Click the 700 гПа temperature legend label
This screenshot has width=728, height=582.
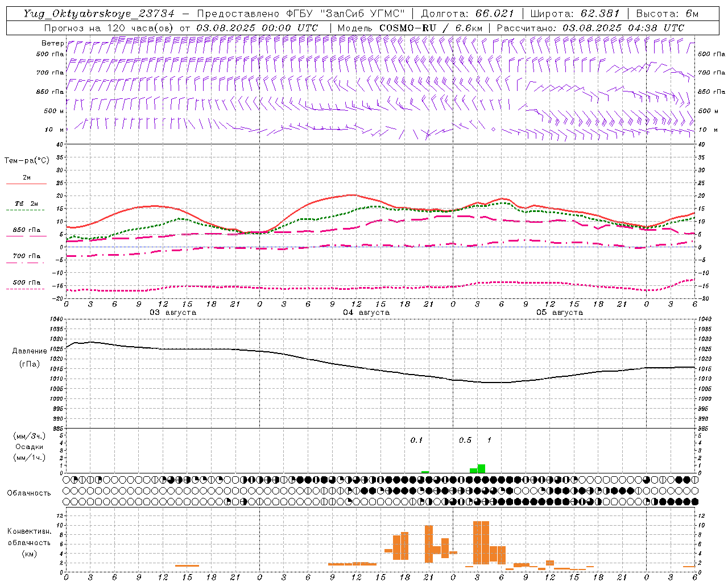click(27, 256)
